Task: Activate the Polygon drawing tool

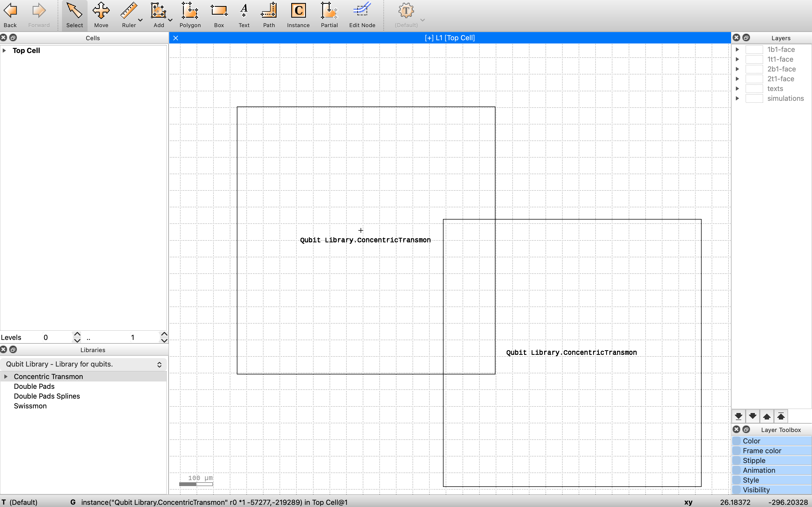Action: 190,15
